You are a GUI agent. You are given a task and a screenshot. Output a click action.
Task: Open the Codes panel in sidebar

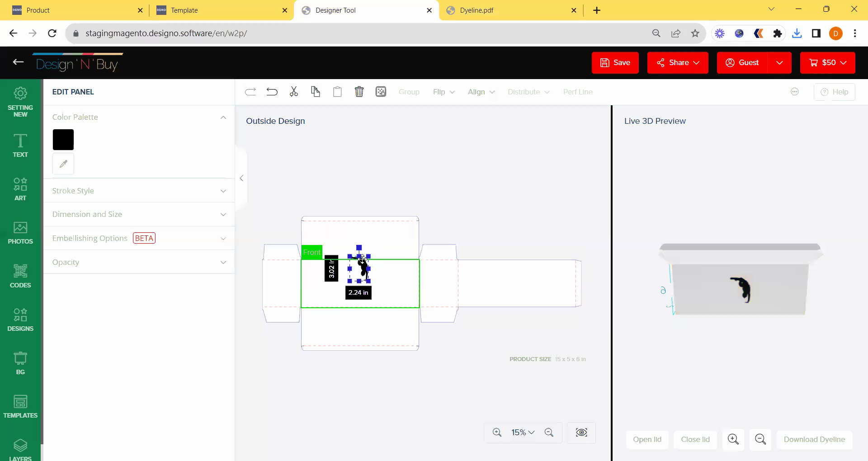20,276
